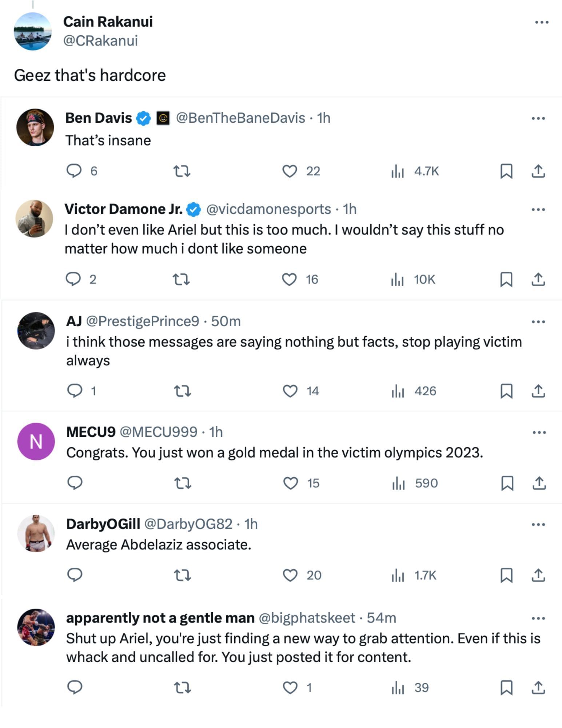562x728 pixels.
Task: Reply to apparently not a gentle man
Action: coord(75,687)
